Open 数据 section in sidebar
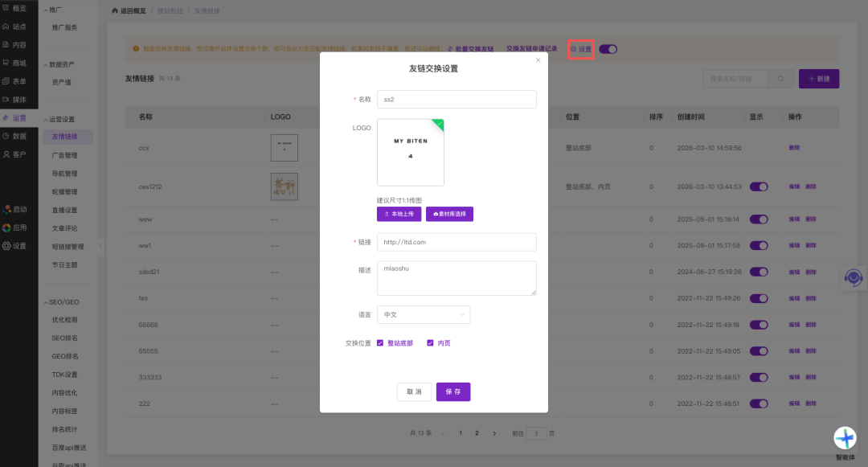This screenshot has height=467, width=868. (x=15, y=136)
